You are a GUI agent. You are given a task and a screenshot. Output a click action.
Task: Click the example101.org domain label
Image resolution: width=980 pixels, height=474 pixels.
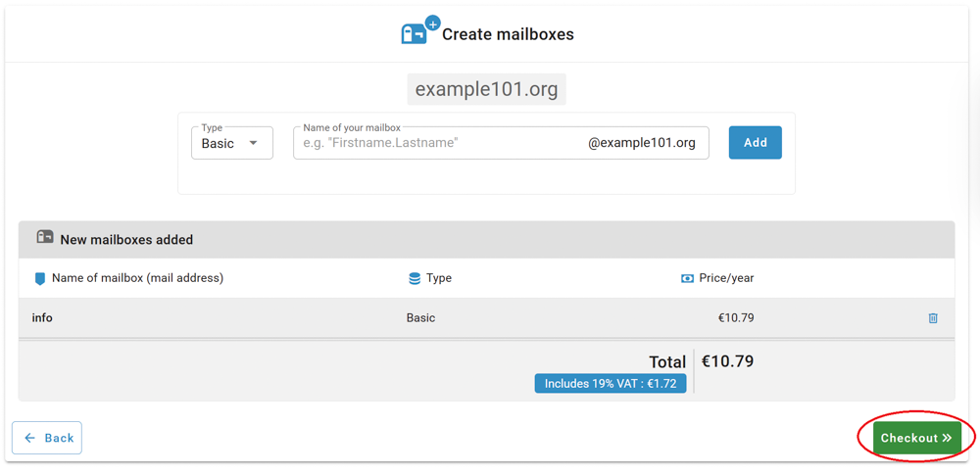[486, 89]
